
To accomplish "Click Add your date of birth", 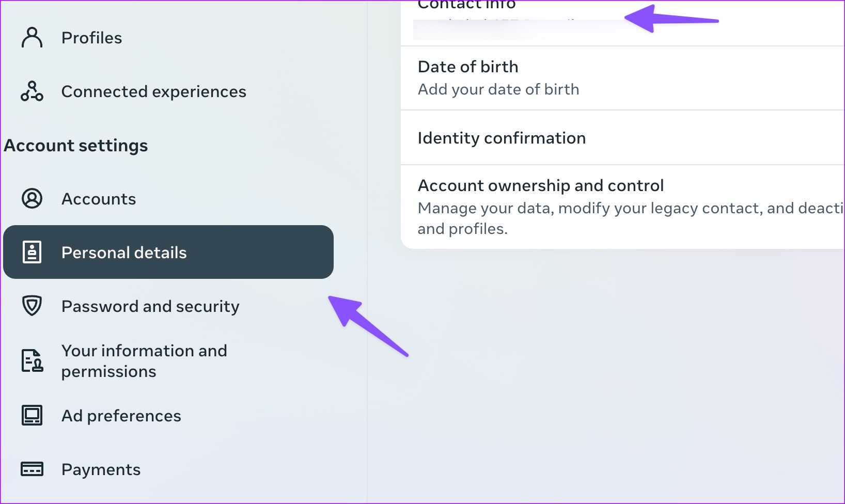I will (498, 89).
